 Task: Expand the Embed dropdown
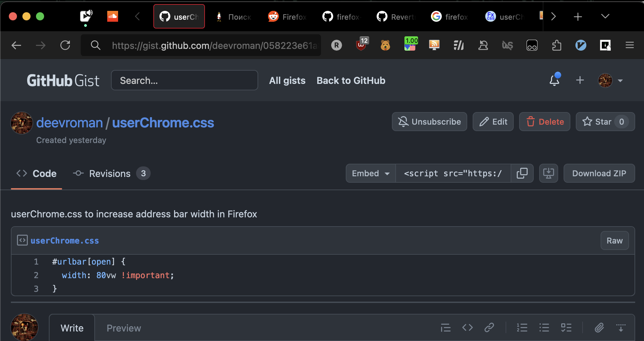click(371, 173)
